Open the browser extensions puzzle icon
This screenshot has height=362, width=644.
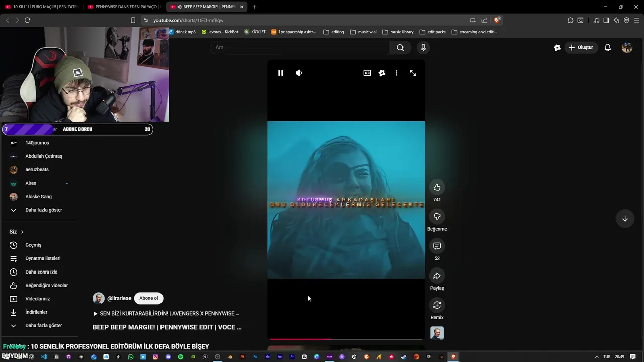[570, 20]
